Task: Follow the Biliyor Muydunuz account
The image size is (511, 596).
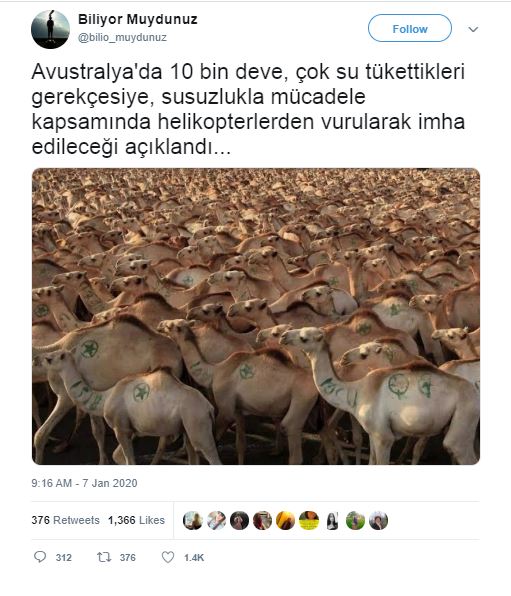Action: (x=410, y=28)
